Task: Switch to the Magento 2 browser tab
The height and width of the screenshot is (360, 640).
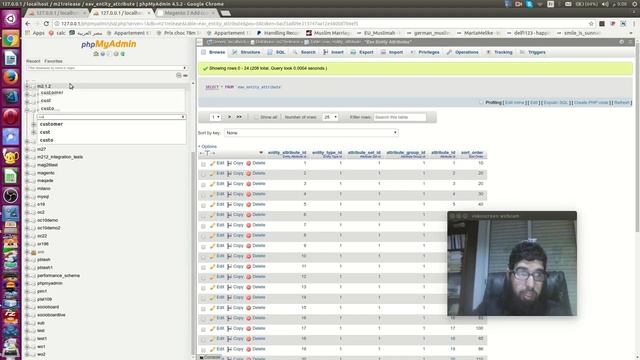Action: pos(187,13)
